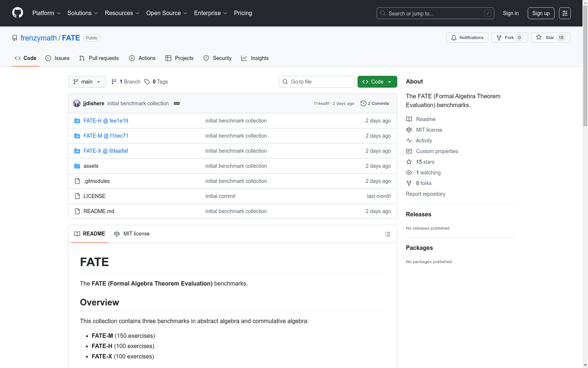Open the README.md file link
The height and width of the screenshot is (368, 588).
[99, 211]
